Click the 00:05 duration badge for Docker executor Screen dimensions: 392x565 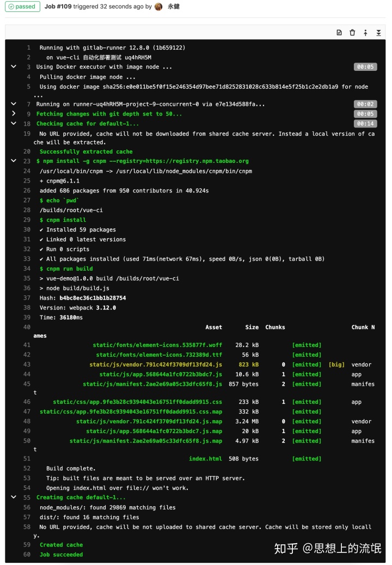365,66
